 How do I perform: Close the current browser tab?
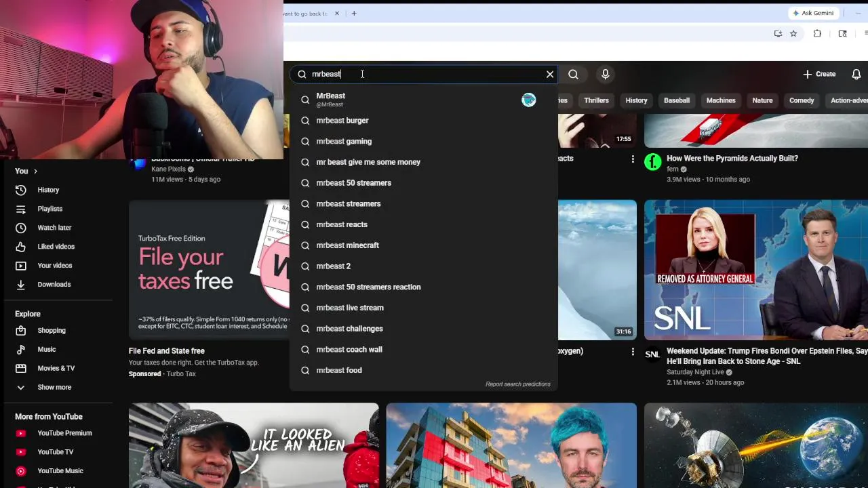click(x=337, y=14)
